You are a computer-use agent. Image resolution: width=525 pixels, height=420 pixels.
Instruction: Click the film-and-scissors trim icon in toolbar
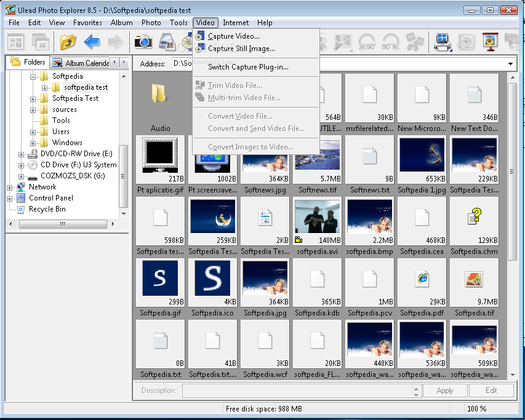414,42
